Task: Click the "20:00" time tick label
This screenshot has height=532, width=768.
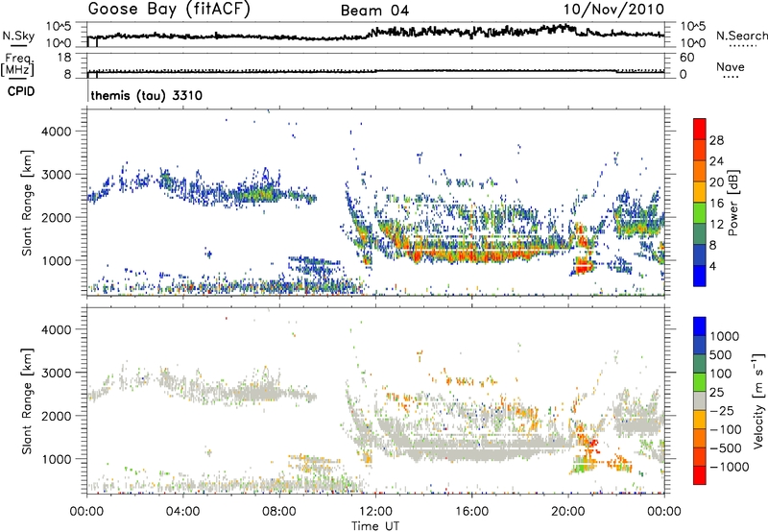Action: click(x=567, y=512)
